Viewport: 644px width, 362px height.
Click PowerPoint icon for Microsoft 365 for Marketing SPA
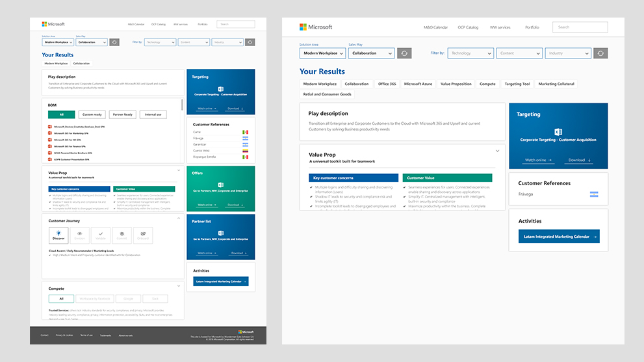[x=50, y=133]
